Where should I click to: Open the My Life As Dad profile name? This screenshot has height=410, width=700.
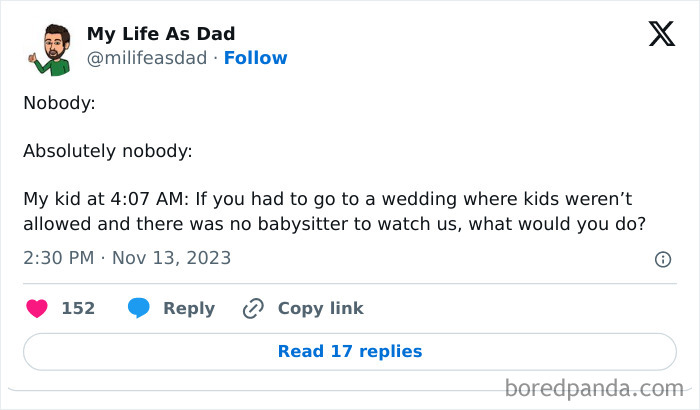[161, 35]
